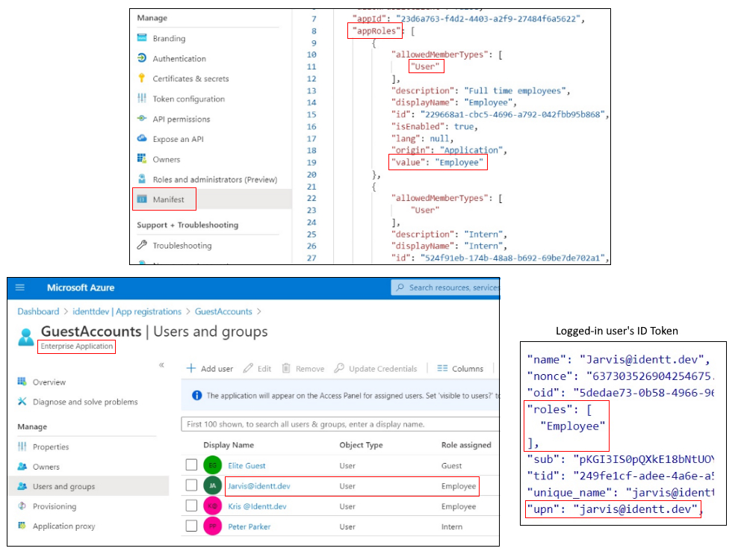Click line number 19 in the manifest editor
This screenshot has height=560, width=747.
tap(311, 162)
